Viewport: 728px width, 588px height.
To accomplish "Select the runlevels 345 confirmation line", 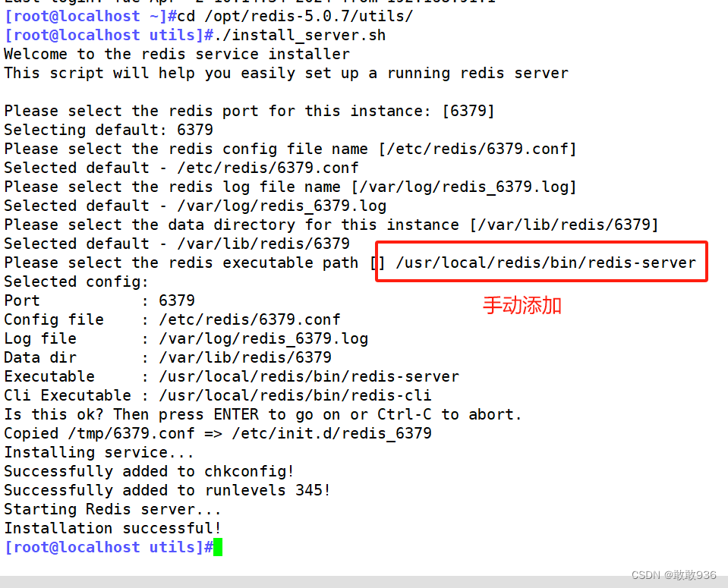I will click(x=166, y=489).
